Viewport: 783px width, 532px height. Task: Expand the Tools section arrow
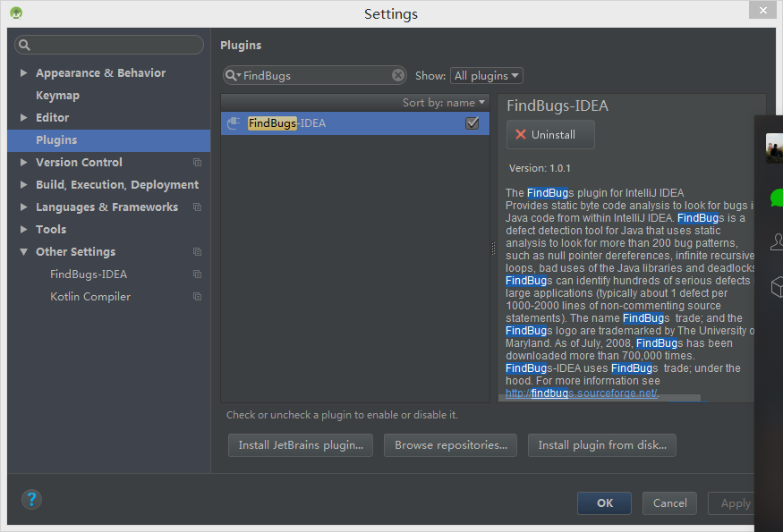point(23,230)
